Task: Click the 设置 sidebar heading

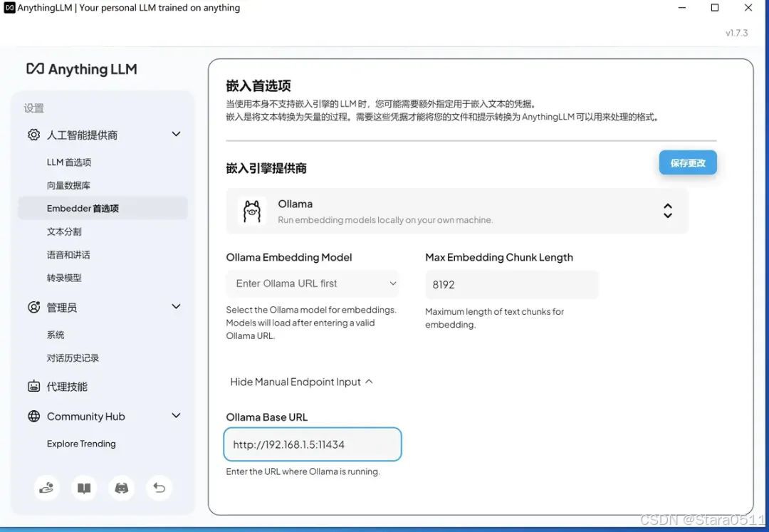Action: pos(34,108)
